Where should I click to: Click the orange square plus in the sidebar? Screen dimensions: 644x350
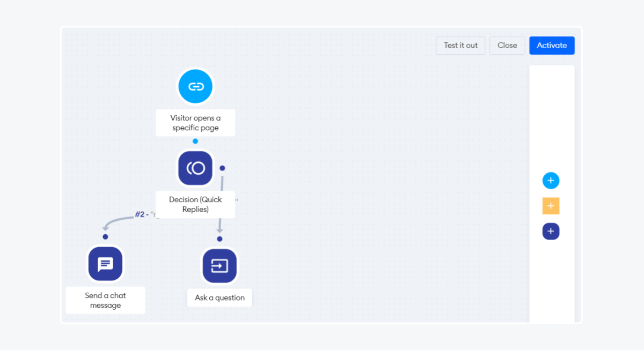(x=551, y=206)
